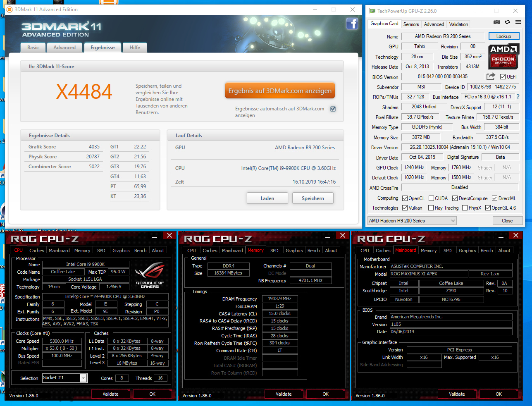Viewport: 532px width, 406px height.
Task: Toggle the Vulkan checkbox
Action: point(405,208)
